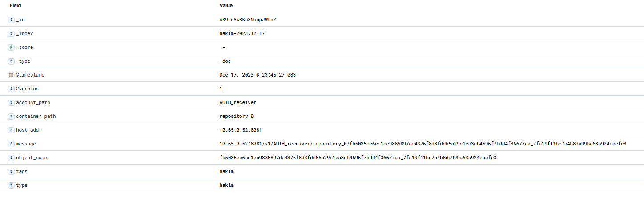This screenshot has width=644, height=202.
Task: Click the Value column header
Action: point(226,6)
